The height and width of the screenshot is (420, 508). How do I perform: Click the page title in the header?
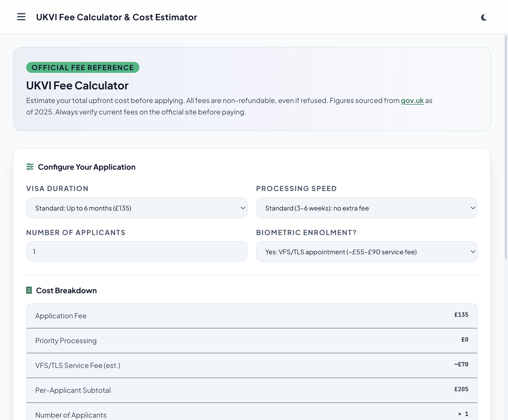[116, 17]
